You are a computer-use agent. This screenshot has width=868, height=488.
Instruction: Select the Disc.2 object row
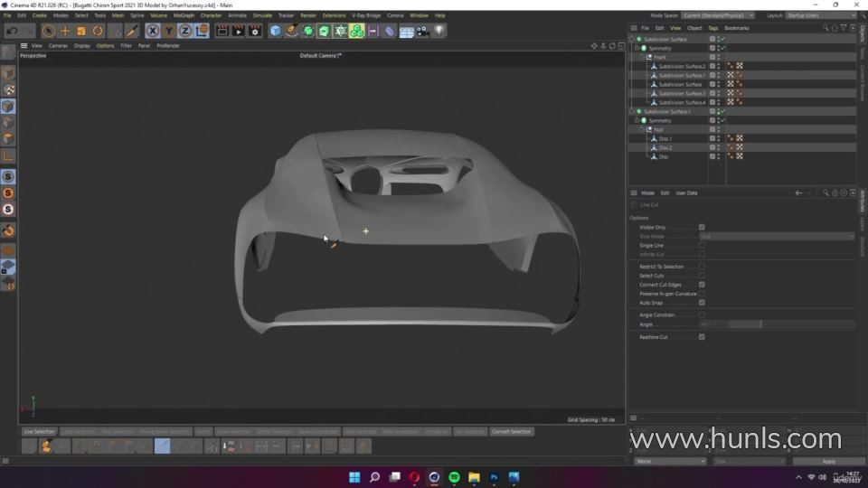pos(741,147)
